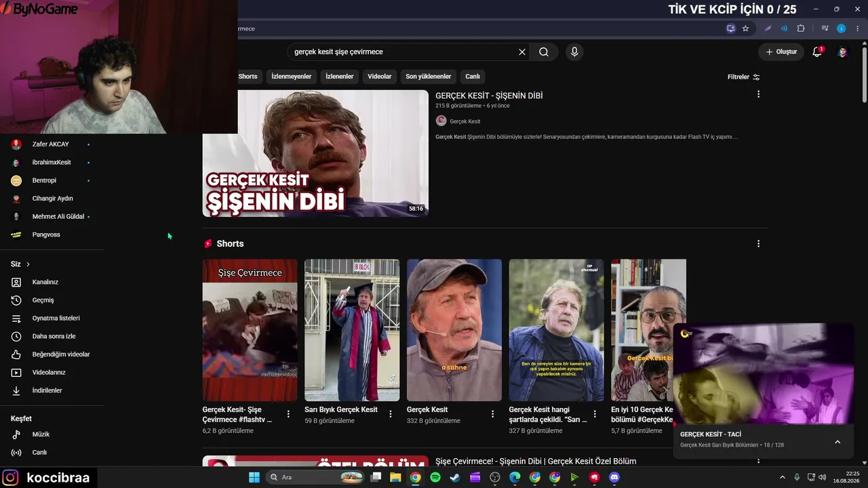Open Bentropi subscription channel
This screenshot has height=488, width=868.
pyautogui.click(x=52, y=180)
